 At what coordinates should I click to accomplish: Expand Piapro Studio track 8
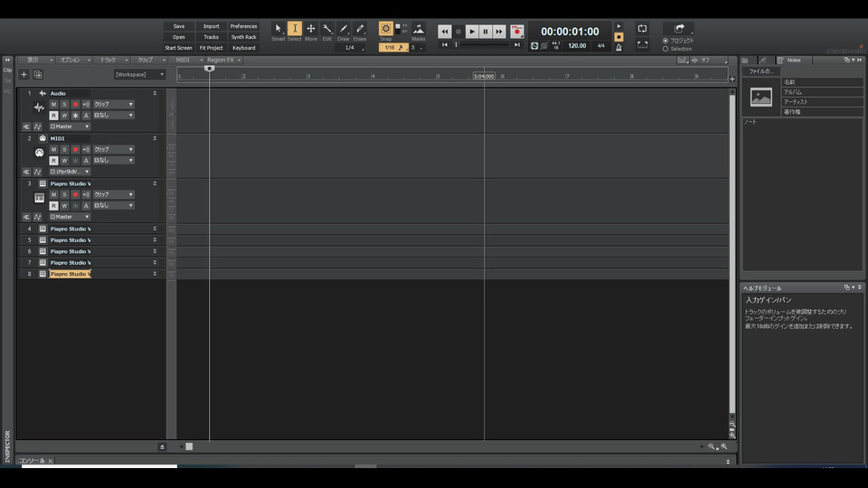[155, 274]
